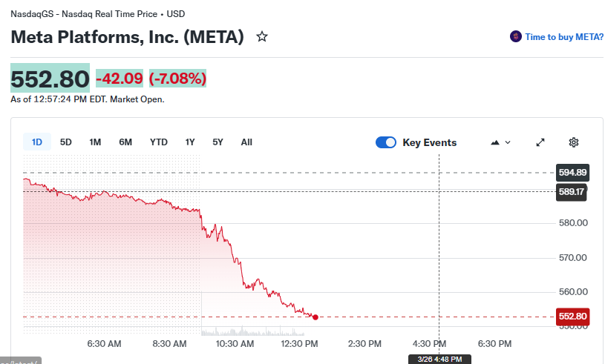Toggle the Key Events switch
The image size is (605, 364).
(386, 142)
